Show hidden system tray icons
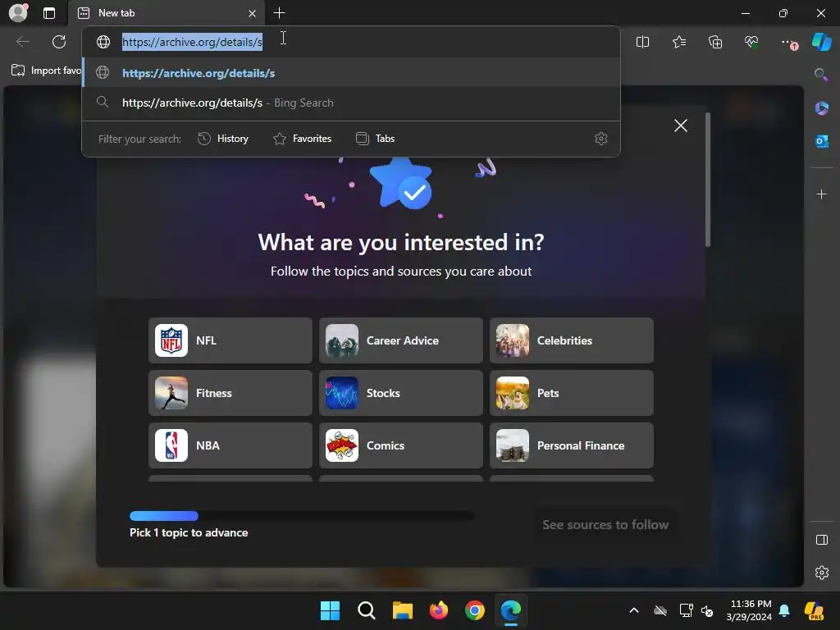This screenshot has height=630, width=840. pyautogui.click(x=634, y=610)
